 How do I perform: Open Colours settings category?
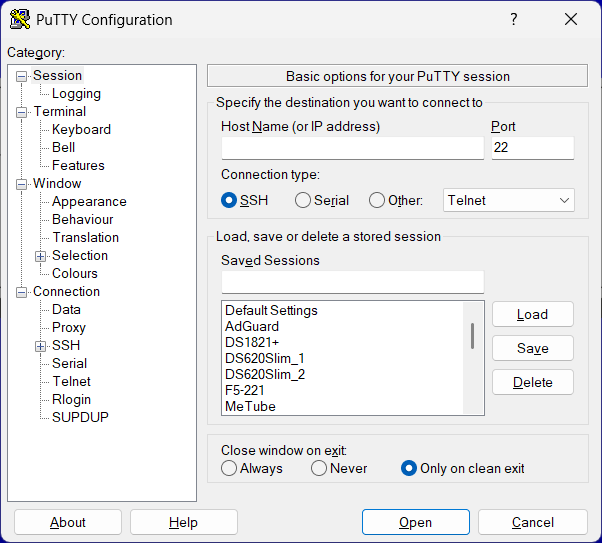pos(74,274)
